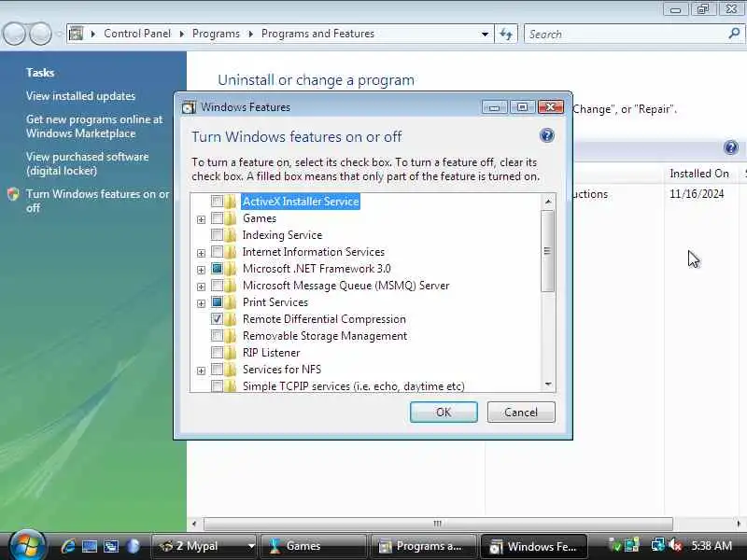Click the network tray icon
Screen dimensions: 747x560
pos(657,545)
